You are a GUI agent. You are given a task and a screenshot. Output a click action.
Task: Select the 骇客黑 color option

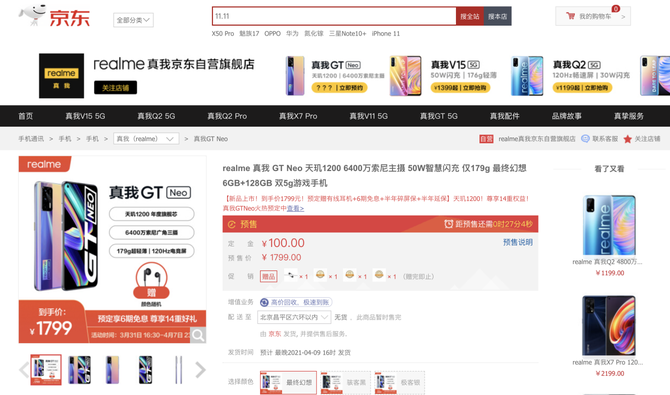tap(345, 383)
